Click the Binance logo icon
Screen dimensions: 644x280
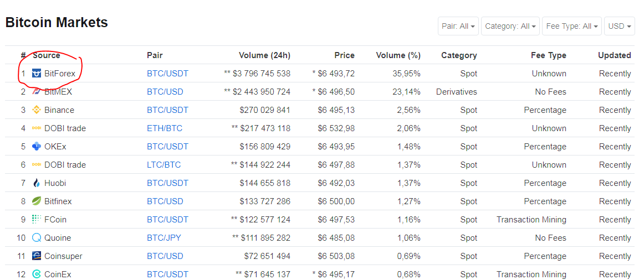[37, 110]
